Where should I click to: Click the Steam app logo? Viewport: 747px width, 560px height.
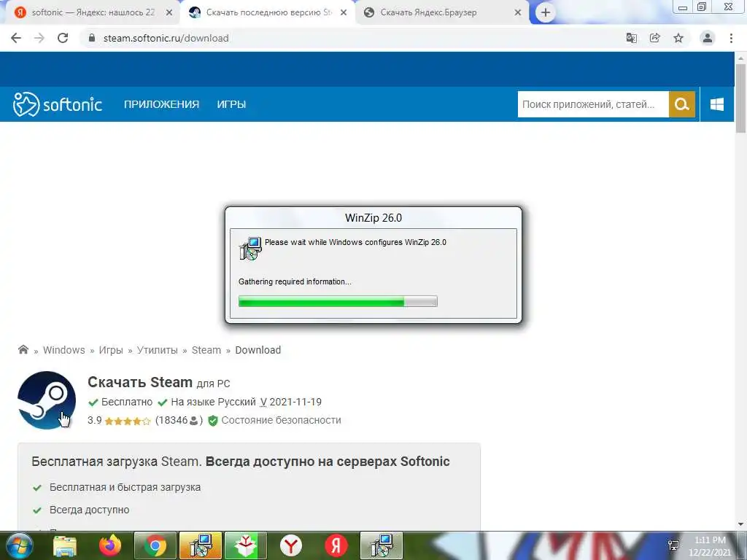tap(47, 400)
